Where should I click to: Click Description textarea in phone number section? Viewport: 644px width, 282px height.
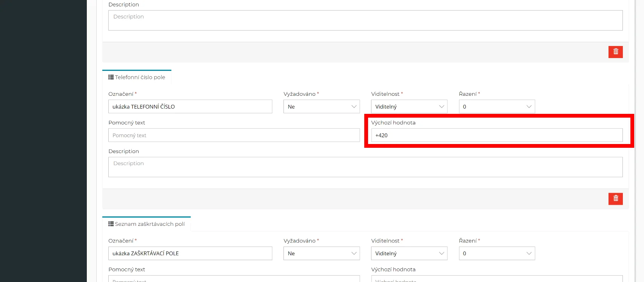pyautogui.click(x=365, y=167)
